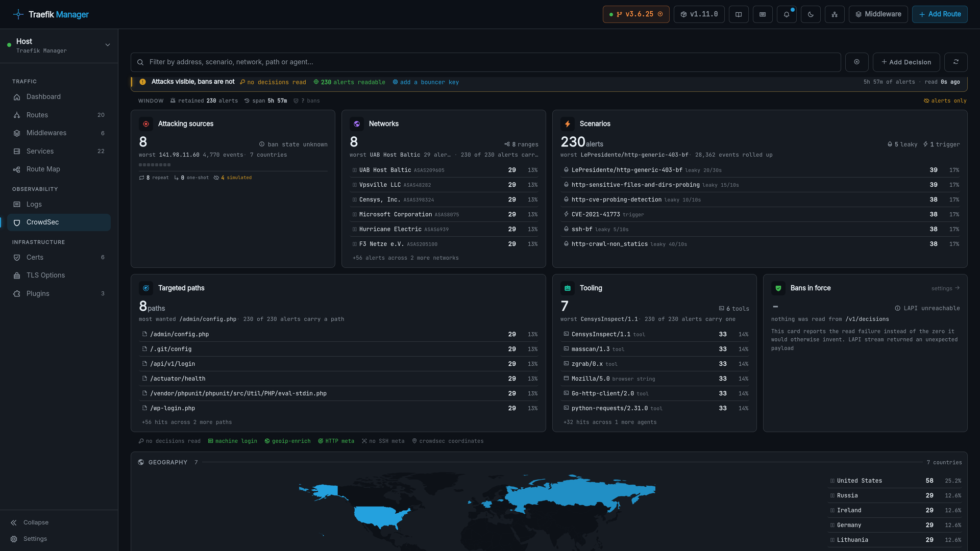Click the keyboard shortcuts icon in top bar
Screen dimensions: 980x551
[x=763, y=14]
